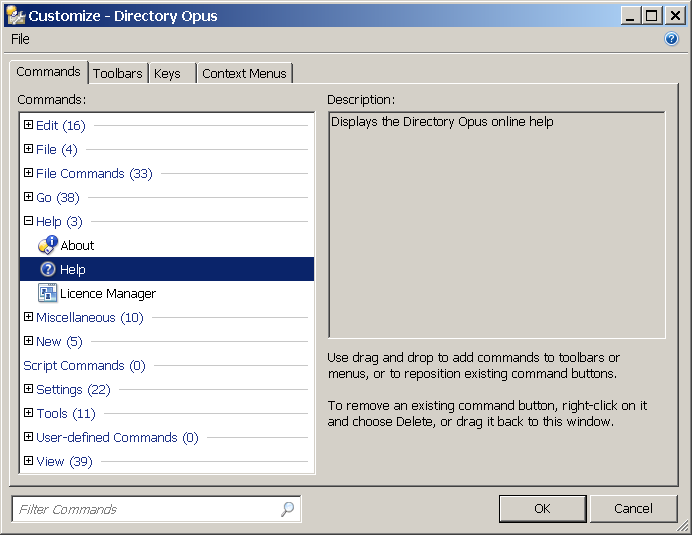The image size is (692, 535).
Task: Click the Licence Manager icon
Action: [47, 293]
